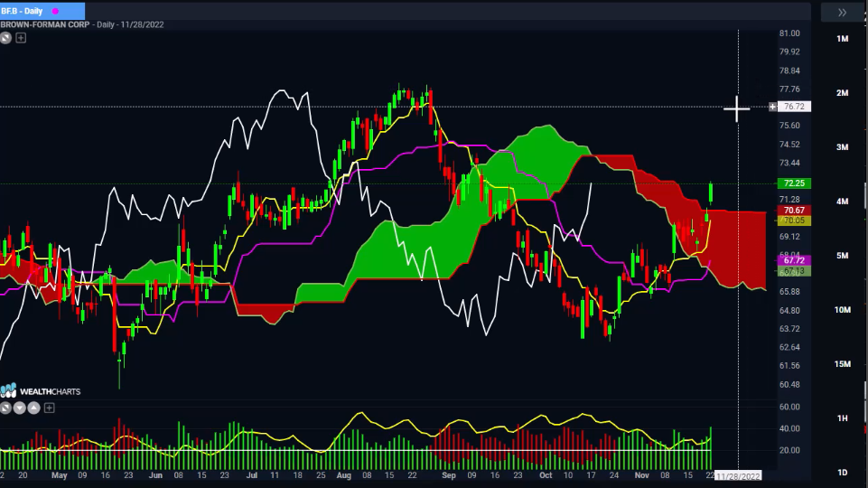
Task: Click the indicator pane resize icon
Action: tap(5, 408)
